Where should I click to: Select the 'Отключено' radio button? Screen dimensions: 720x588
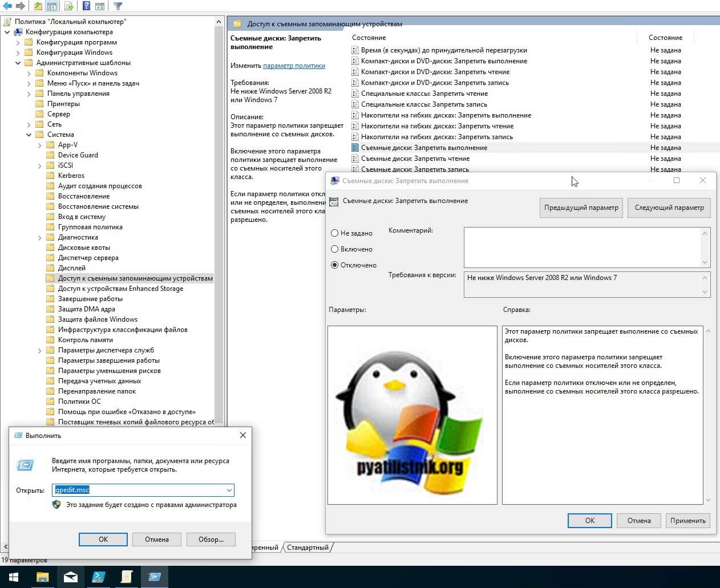[x=335, y=265]
